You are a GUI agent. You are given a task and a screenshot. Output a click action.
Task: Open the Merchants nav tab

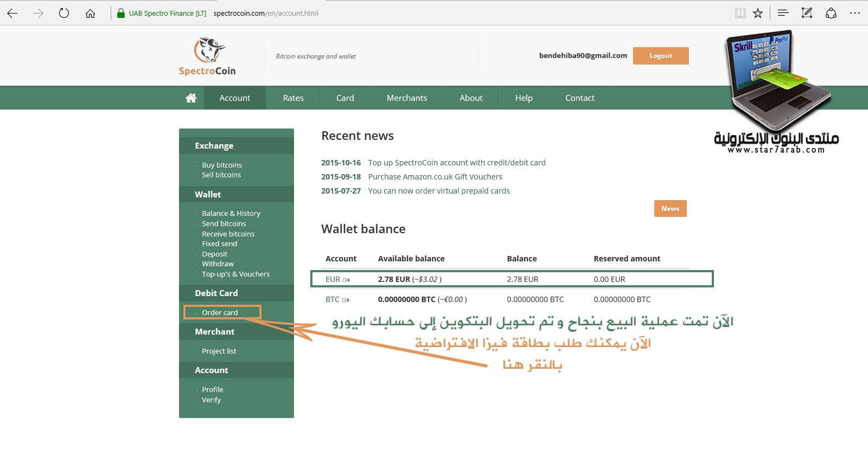click(x=407, y=98)
